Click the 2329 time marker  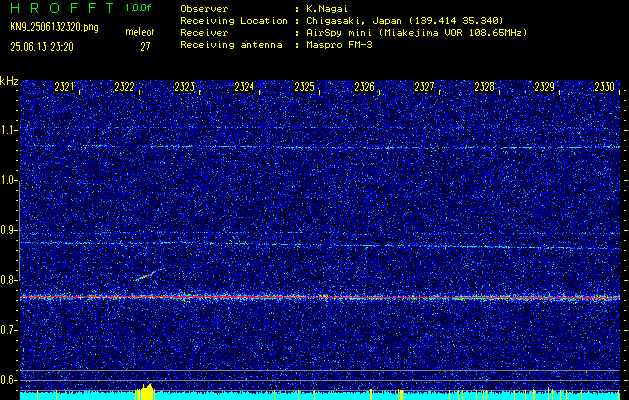pyautogui.click(x=544, y=87)
